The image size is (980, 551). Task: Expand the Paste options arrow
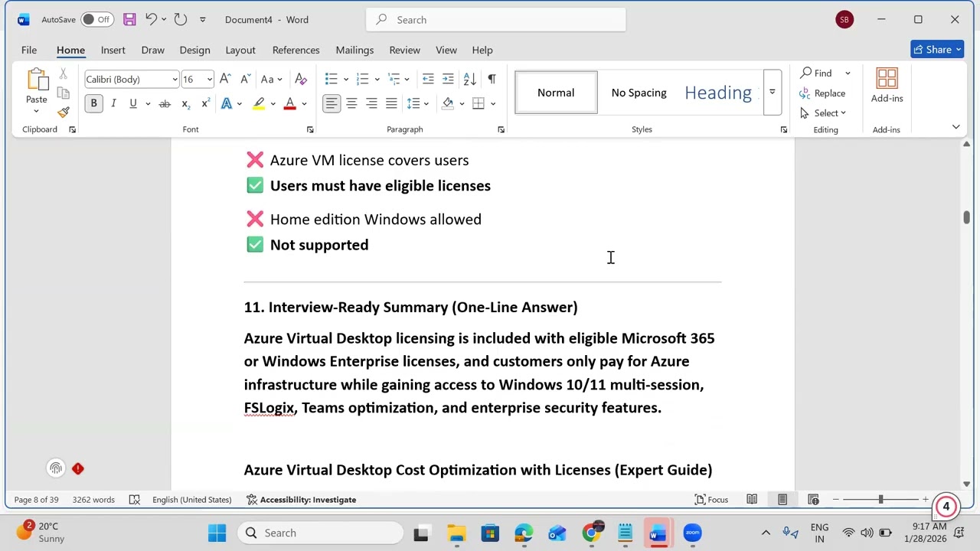pyautogui.click(x=36, y=112)
